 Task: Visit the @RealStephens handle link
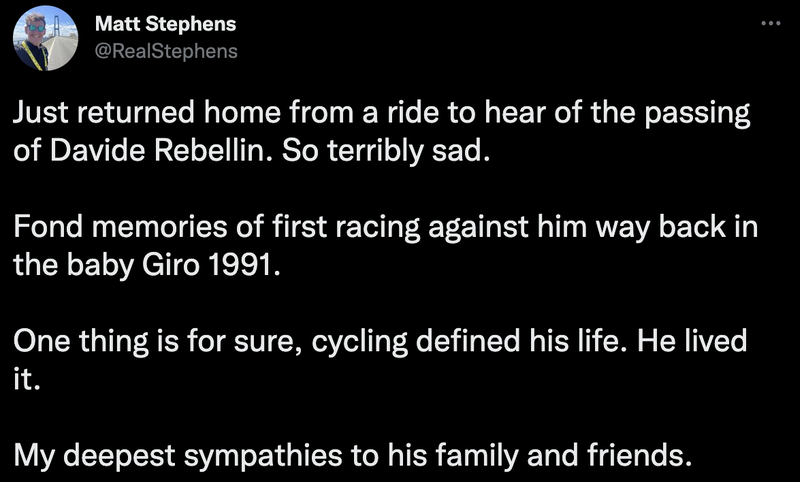(166, 51)
